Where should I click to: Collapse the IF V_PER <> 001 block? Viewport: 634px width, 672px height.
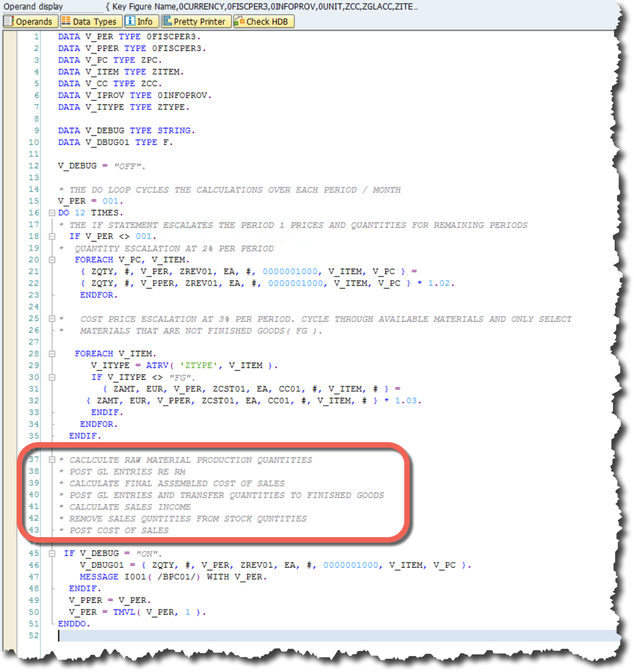tap(51, 236)
